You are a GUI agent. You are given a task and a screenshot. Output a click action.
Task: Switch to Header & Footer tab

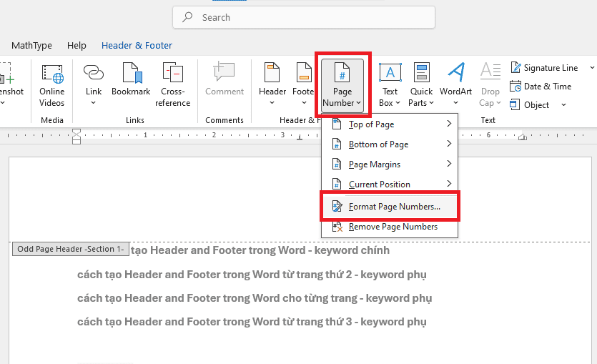pyautogui.click(x=137, y=45)
